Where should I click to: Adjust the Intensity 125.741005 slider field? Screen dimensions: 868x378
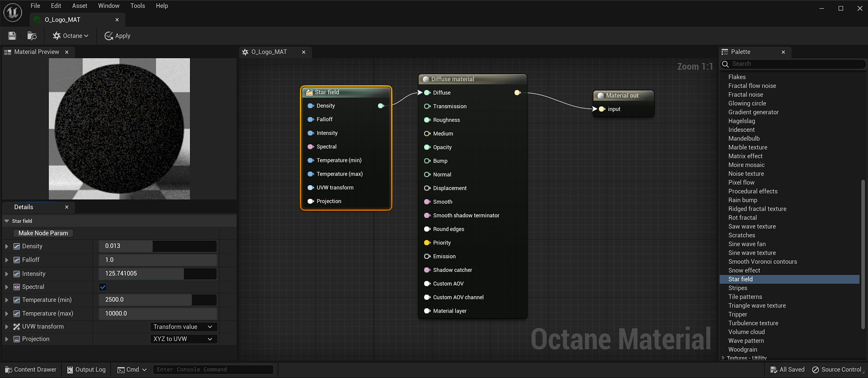(x=158, y=274)
